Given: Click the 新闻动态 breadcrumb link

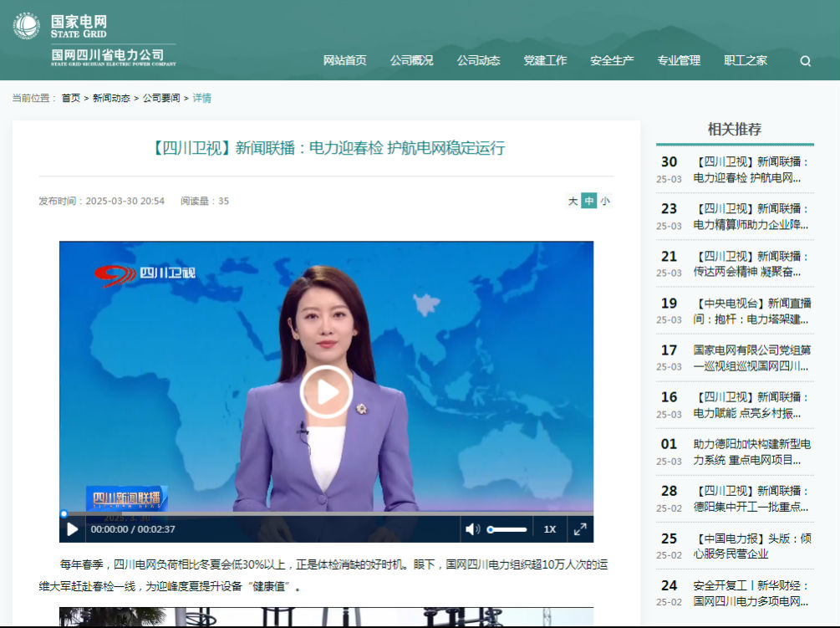Looking at the screenshot, I should point(111,98).
